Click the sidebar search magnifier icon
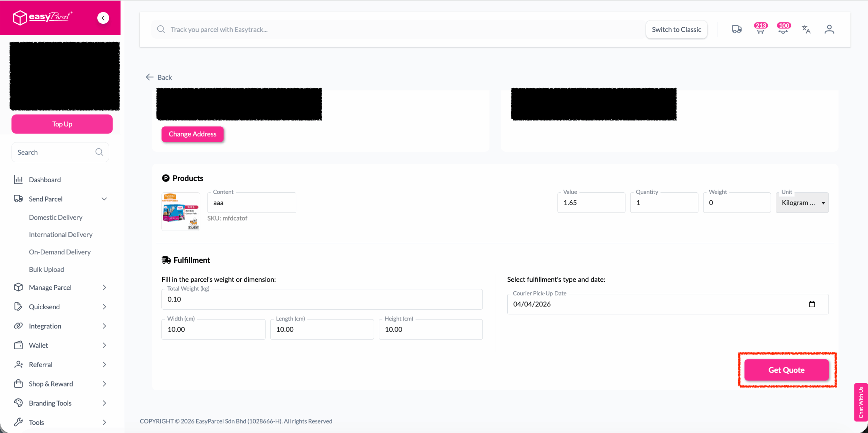Screen dimensions: 868x433 [x=99, y=152]
